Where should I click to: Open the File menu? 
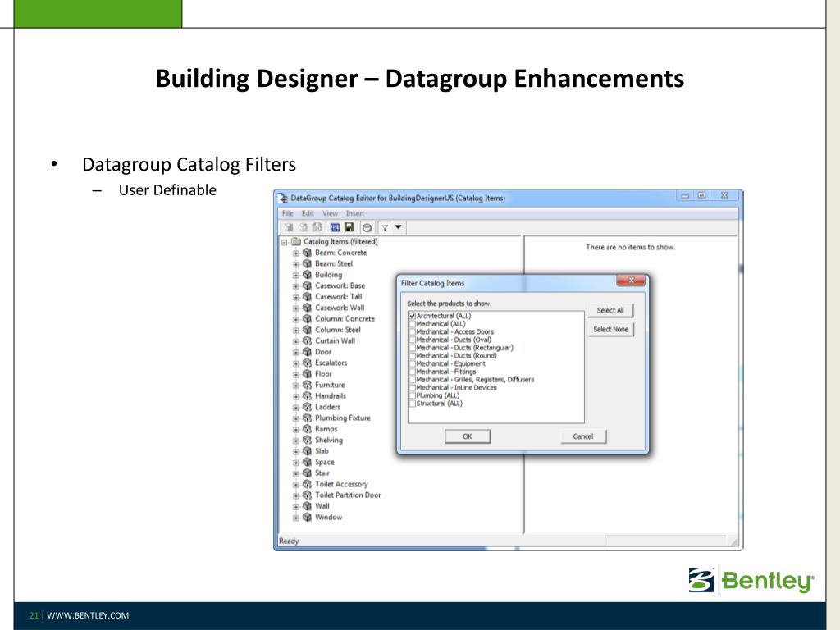click(x=288, y=213)
